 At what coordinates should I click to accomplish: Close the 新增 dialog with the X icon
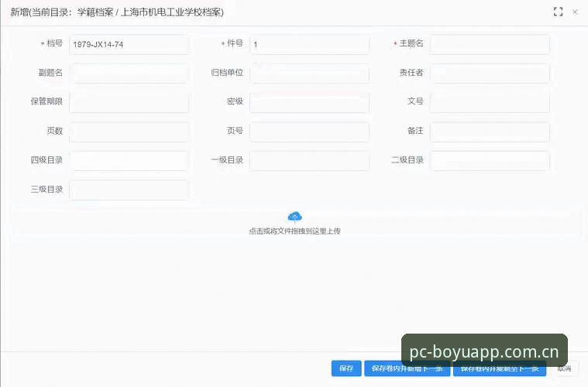[575, 12]
